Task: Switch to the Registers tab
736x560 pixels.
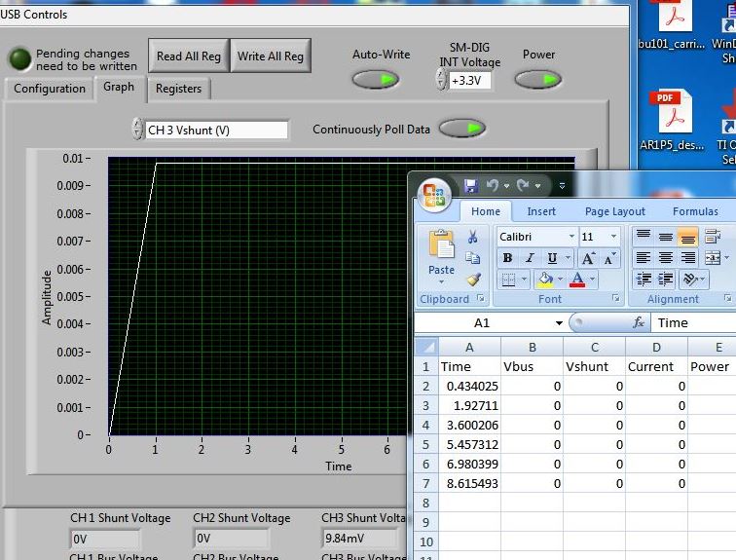Action: coord(178,89)
